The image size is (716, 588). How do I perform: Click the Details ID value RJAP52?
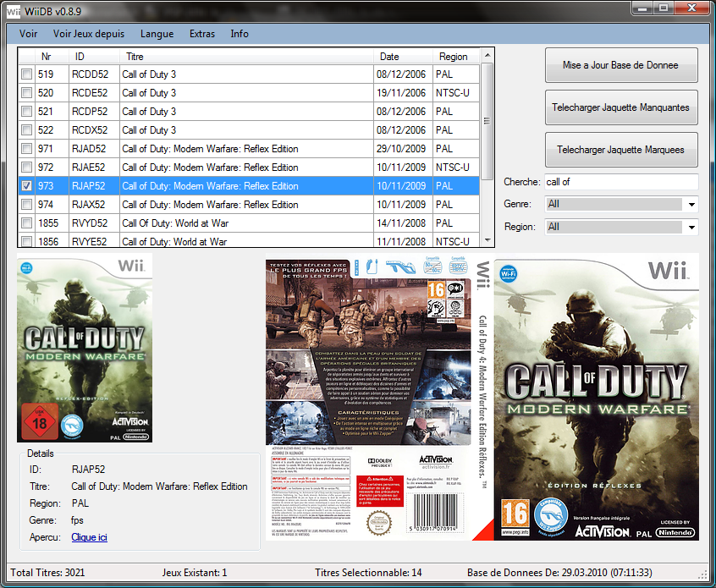click(x=88, y=470)
